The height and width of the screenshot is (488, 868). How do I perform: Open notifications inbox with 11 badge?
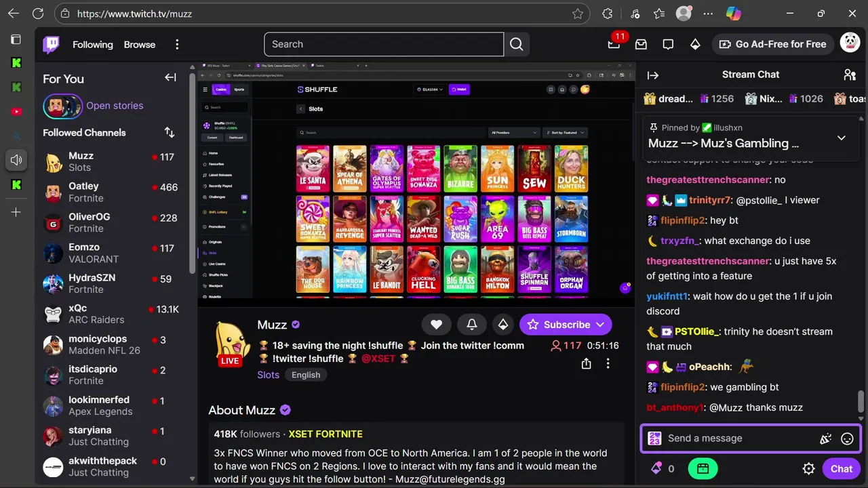[x=614, y=44]
